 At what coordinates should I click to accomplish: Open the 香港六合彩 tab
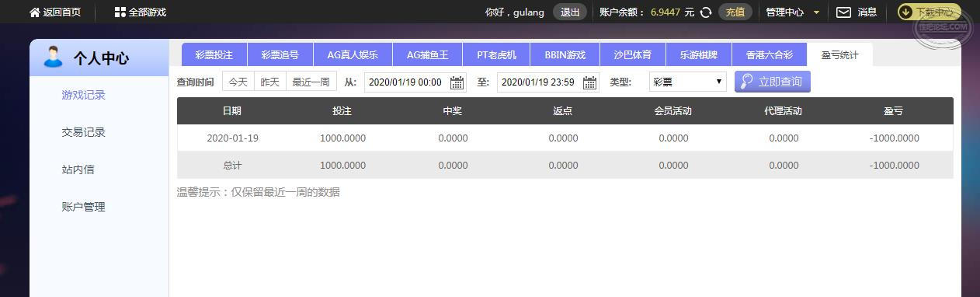(x=769, y=54)
